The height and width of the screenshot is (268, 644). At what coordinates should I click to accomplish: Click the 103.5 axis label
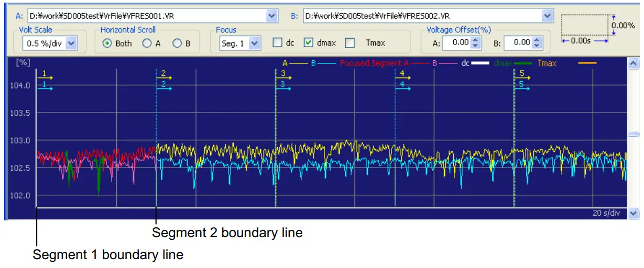(x=20, y=113)
